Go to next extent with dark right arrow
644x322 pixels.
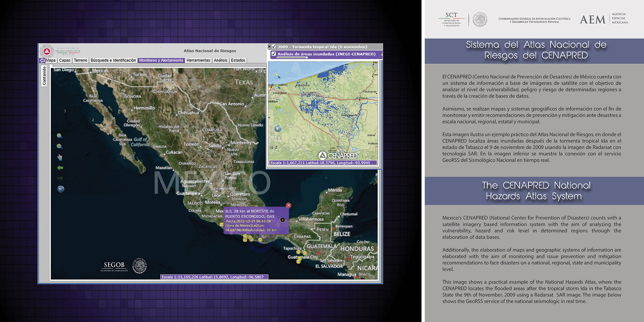60,178
